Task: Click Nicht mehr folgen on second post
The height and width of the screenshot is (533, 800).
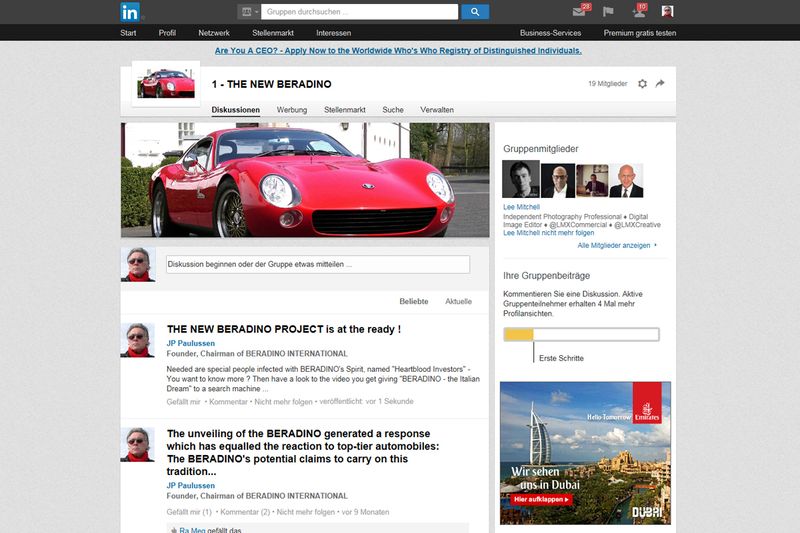Action: click(x=306, y=512)
